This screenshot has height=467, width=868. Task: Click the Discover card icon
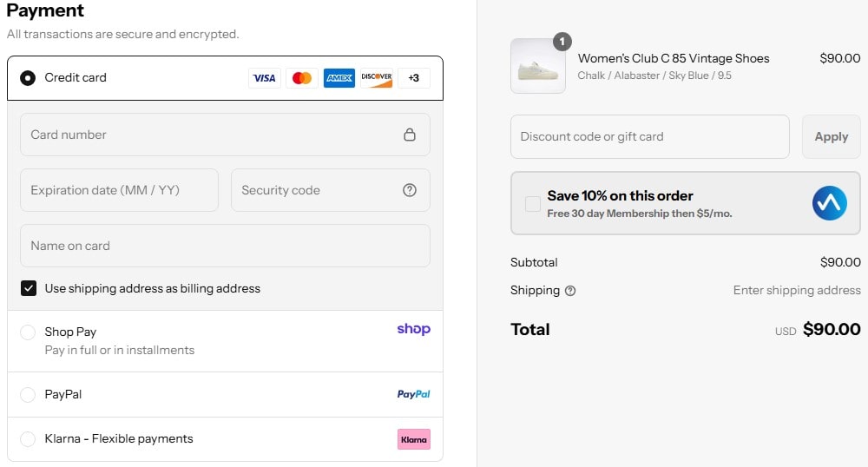click(x=377, y=78)
